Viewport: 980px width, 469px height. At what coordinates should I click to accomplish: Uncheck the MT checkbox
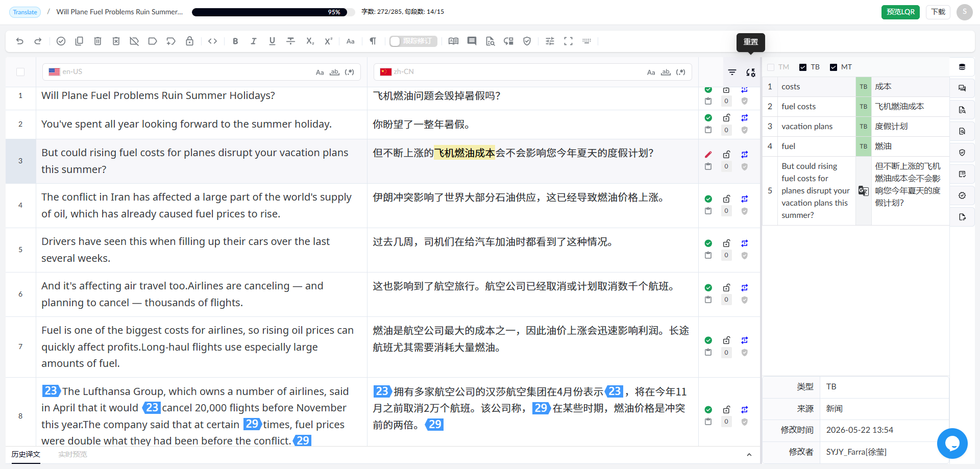834,67
